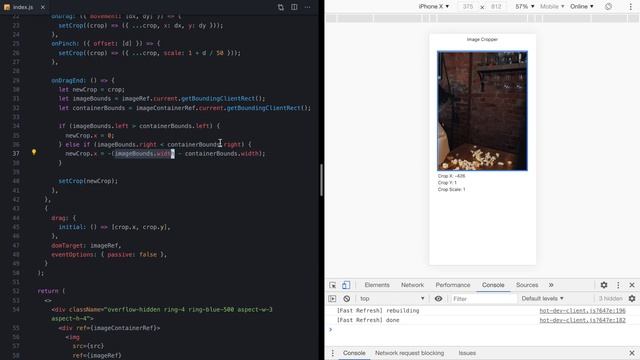Click the rotate device orientation icon
640x360 pixels.
coord(608,7)
